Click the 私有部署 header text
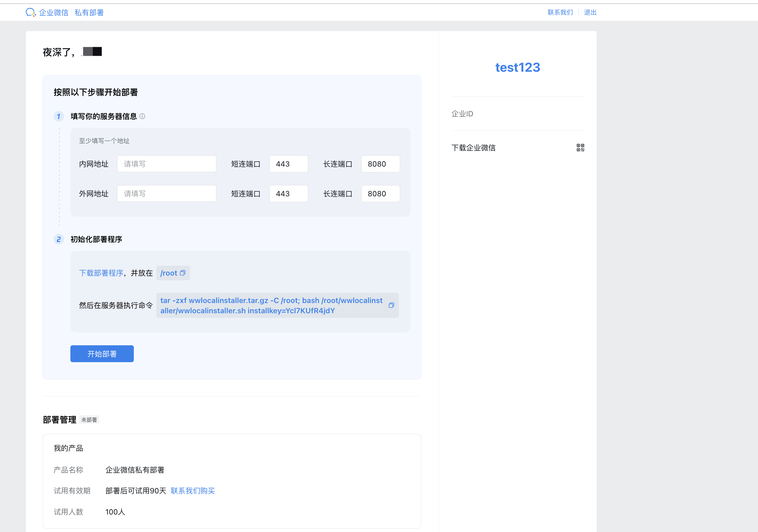This screenshot has width=758, height=532. tap(89, 13)
